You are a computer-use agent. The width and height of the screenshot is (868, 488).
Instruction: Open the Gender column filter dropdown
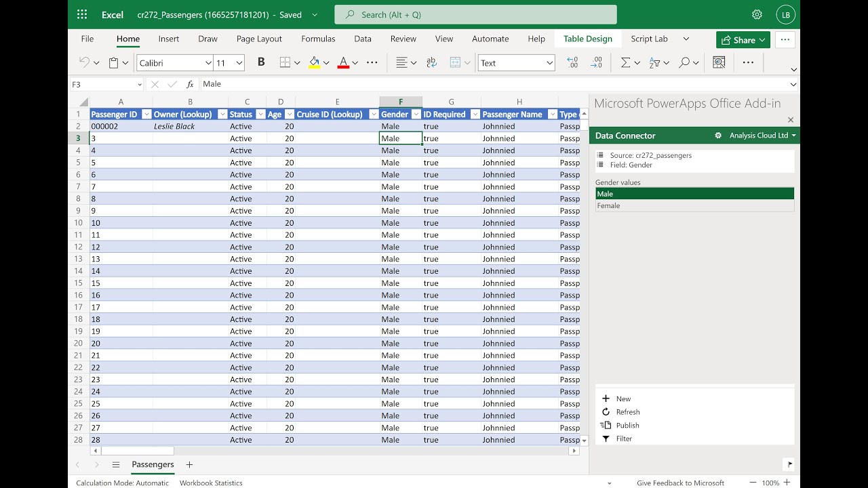[416, 115]
